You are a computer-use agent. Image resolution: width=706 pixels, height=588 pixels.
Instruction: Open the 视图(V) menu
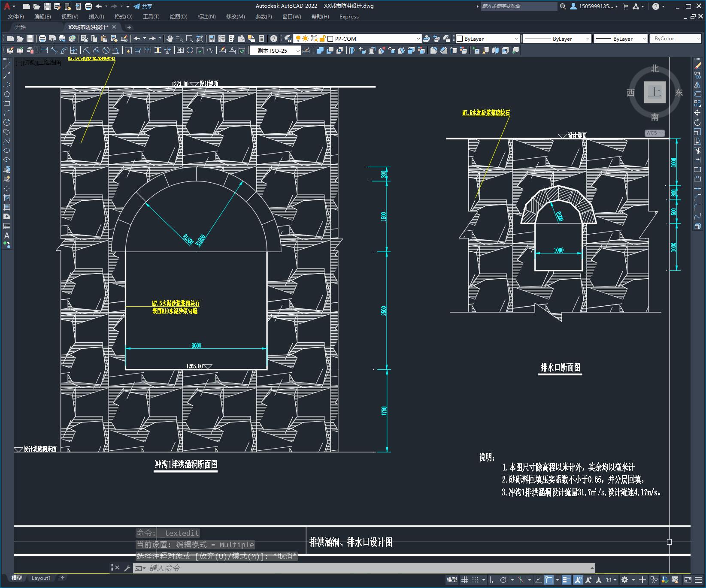[70, 17]
